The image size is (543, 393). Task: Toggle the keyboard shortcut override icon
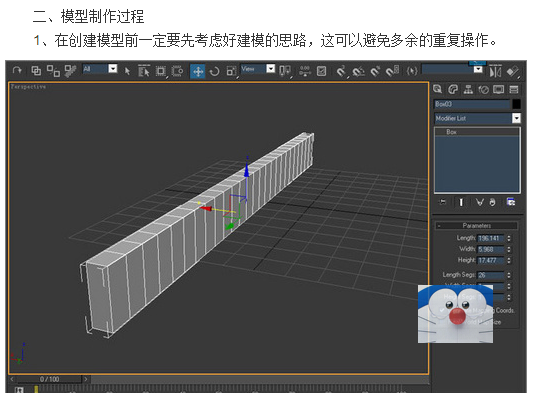tap(321, 71)
